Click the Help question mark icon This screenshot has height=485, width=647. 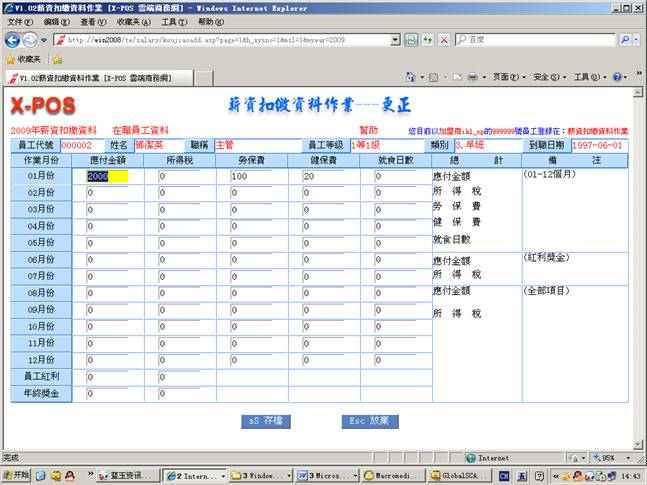(x=617, y=77)
